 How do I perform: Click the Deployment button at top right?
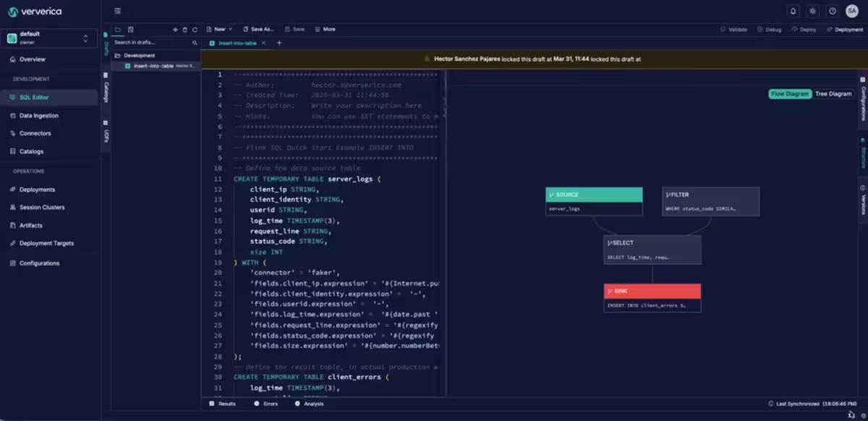[845, 30]
